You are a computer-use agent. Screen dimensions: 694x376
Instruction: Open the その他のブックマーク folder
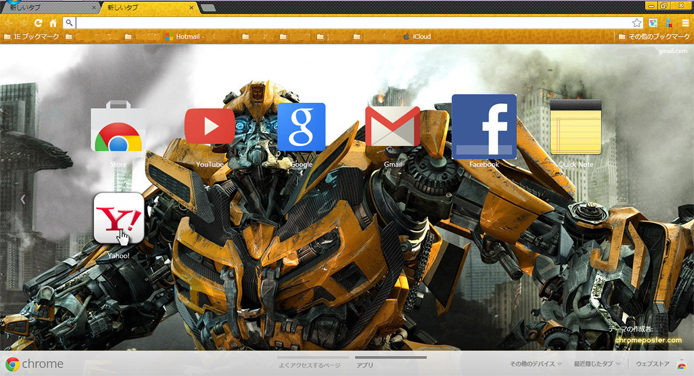654,37
